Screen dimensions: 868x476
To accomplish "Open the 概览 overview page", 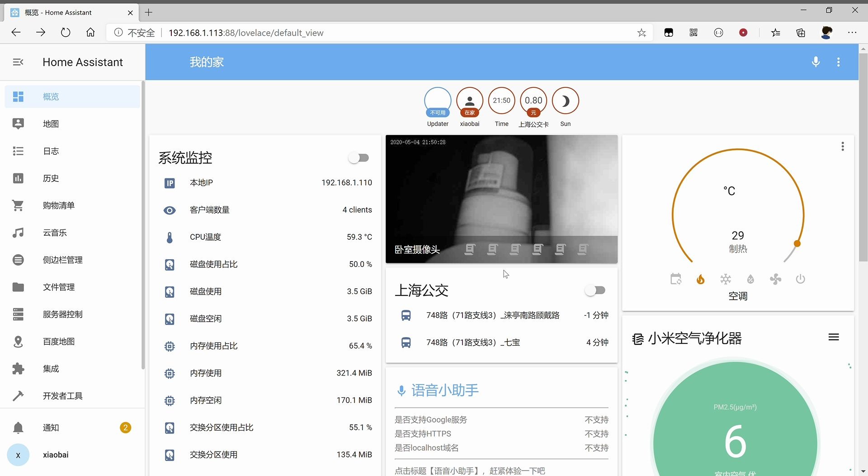I will pyautogui.click(x=72, y=96).
